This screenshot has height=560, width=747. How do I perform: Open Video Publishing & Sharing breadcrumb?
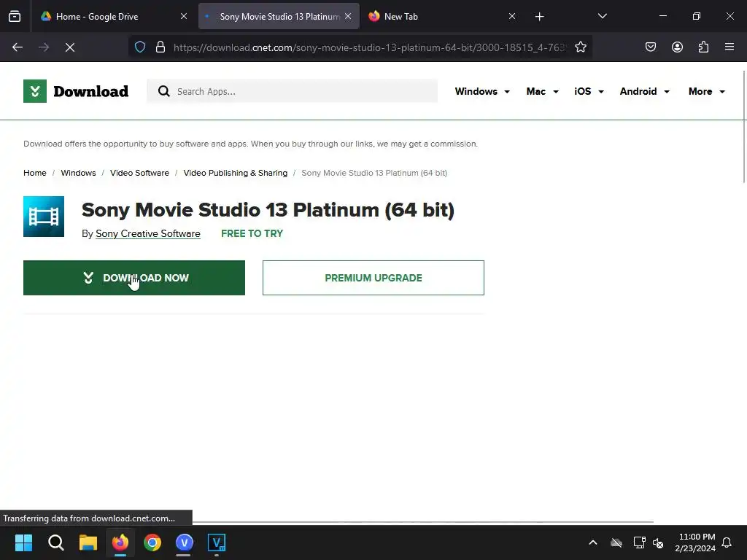coord(236,173)
